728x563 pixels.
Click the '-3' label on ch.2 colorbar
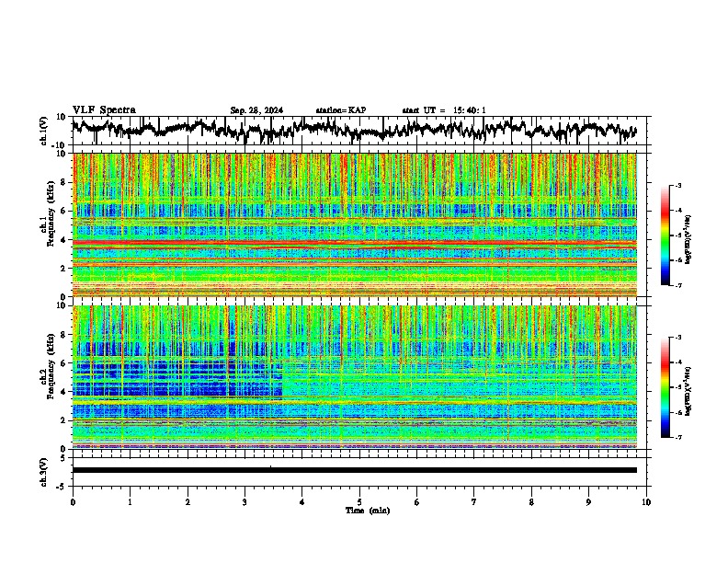678,338
